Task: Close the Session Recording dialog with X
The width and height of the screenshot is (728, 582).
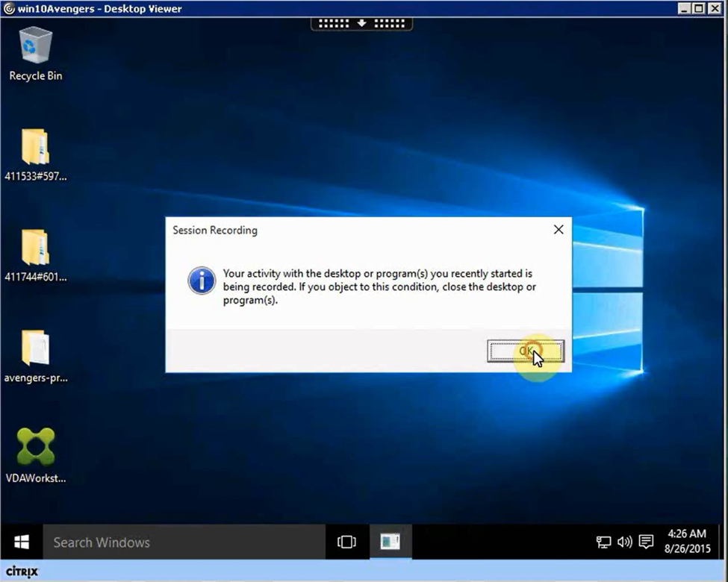Action: (558, 230)
